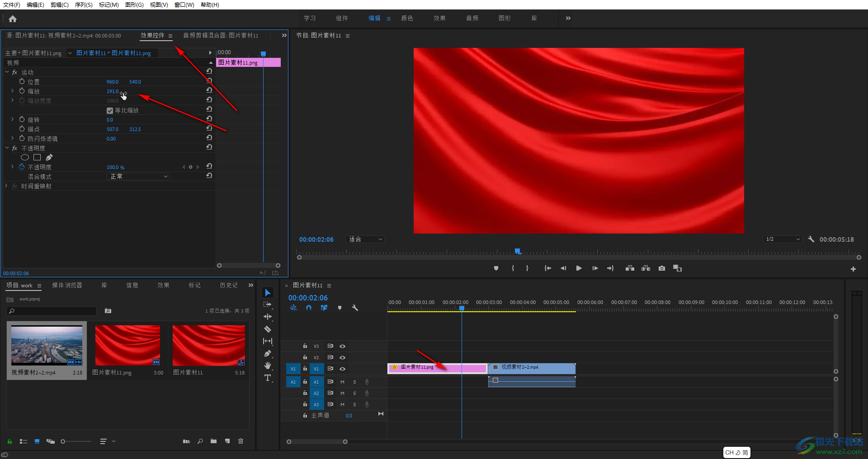Open the History tab
The height and width of the screenshot is (459, 868).
pos(229,285)
